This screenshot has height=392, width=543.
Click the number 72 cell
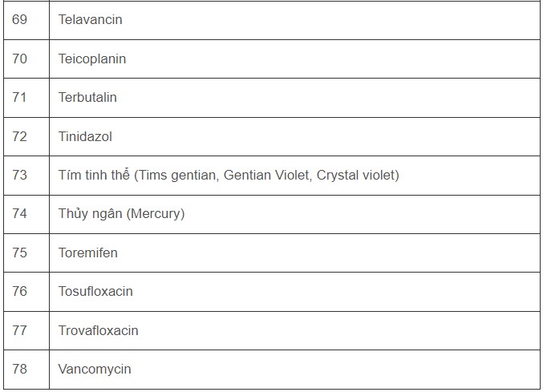pyautogui.click(x=19, y=136)
